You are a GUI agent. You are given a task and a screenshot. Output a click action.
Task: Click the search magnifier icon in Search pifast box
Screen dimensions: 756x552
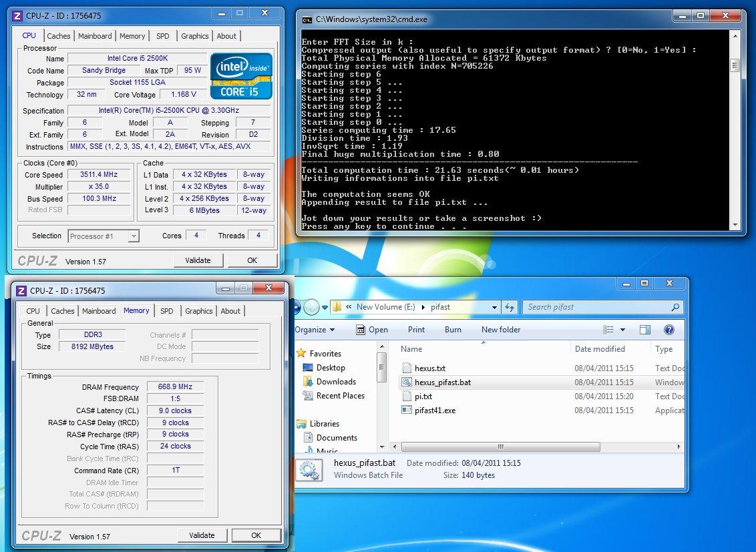675,307
